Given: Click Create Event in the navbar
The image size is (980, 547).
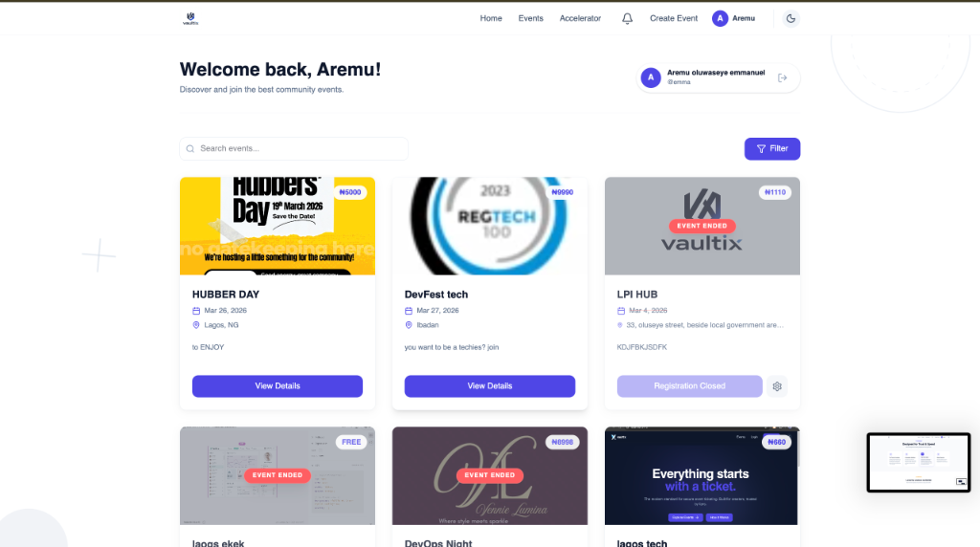Looking at the screenshot, I should tap(673, 19).
